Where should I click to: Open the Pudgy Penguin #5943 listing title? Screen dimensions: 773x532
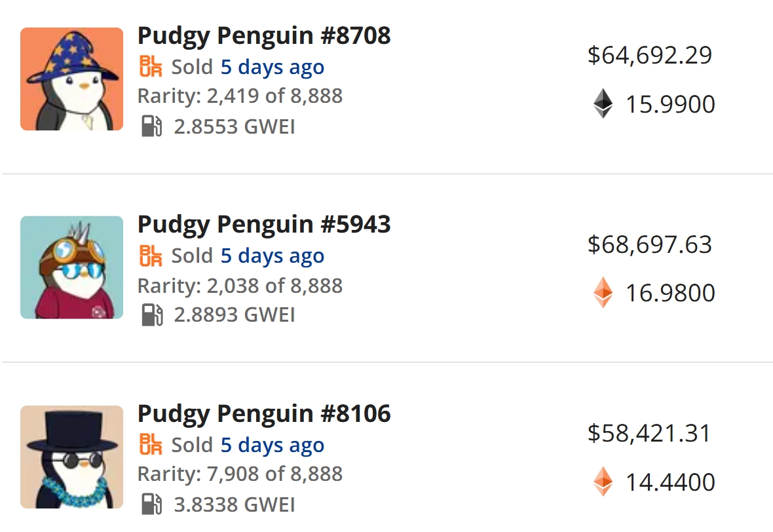(x=264, y=224)
